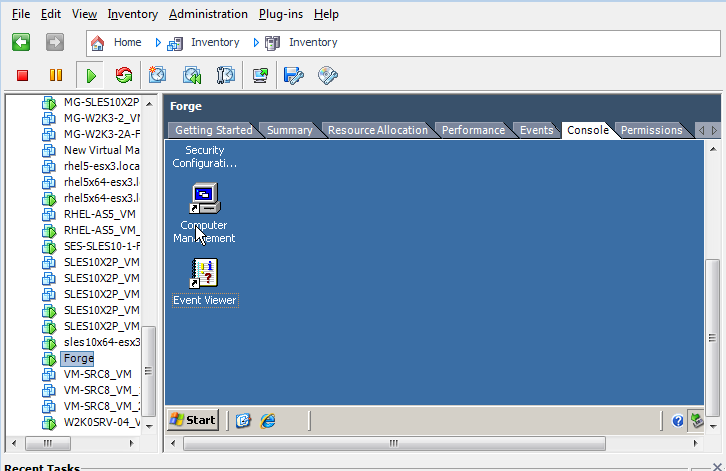
Task: Select MG-W2K3-2_VM in inventory tree
Action: click(102, 118)
